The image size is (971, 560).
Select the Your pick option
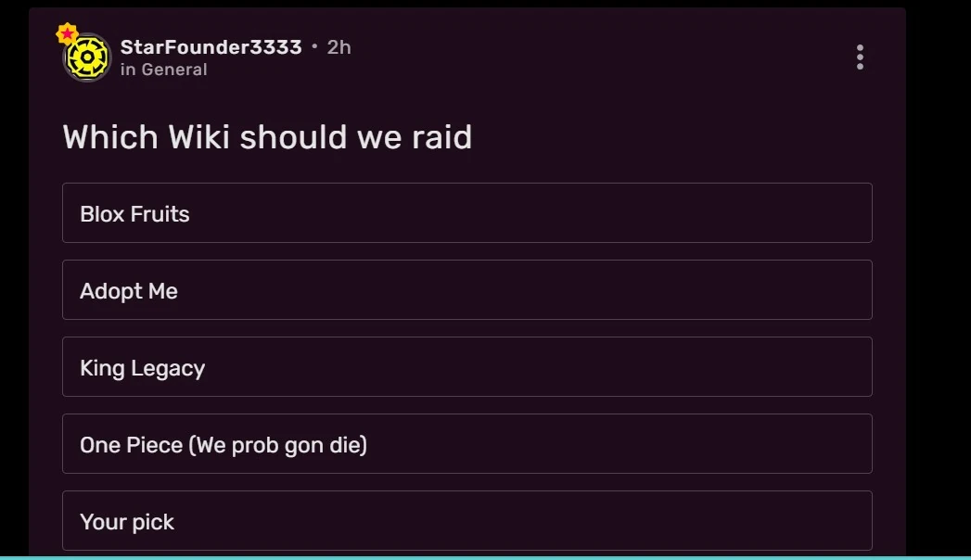point(467,520)
